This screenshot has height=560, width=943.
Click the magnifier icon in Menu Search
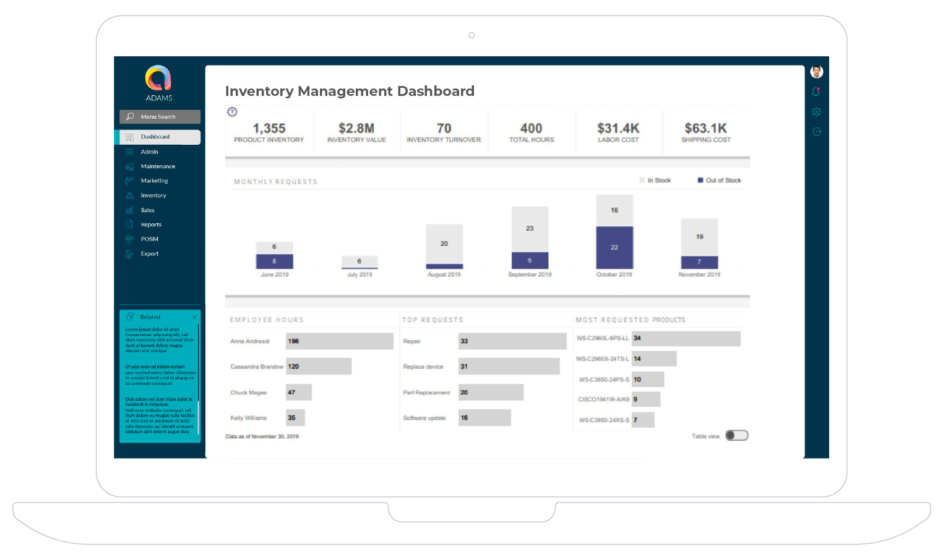130,116
